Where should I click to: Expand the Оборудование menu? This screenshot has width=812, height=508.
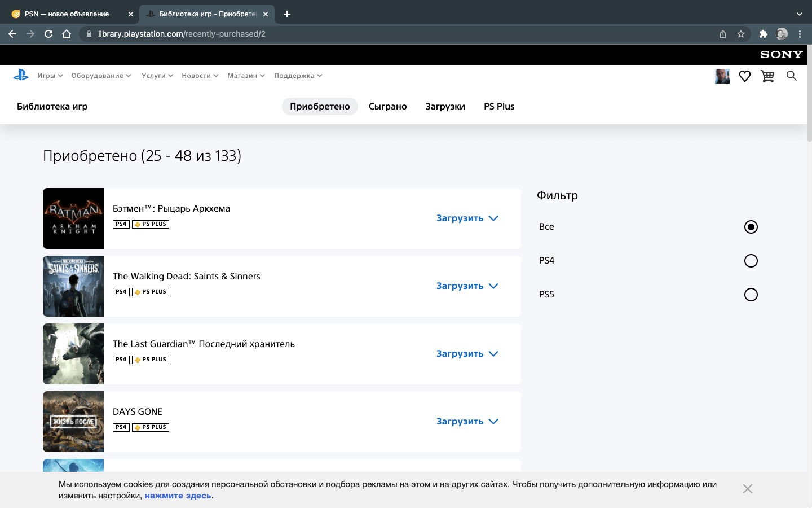click(x=101, y=76)
